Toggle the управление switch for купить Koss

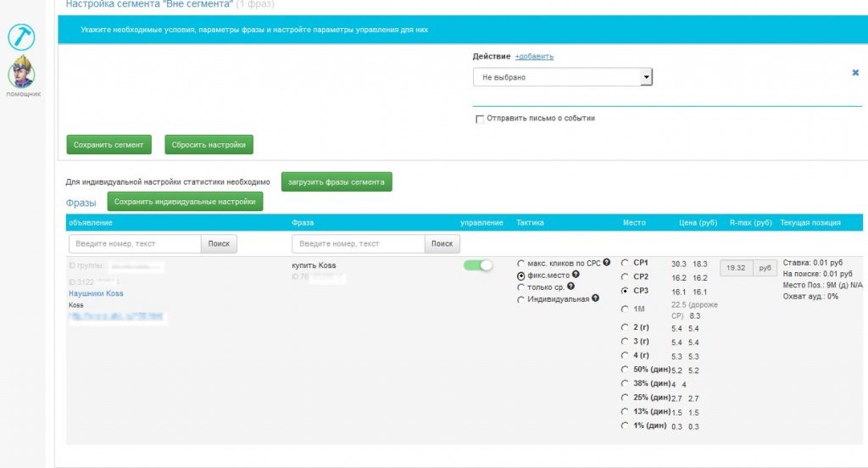[478, 265]
